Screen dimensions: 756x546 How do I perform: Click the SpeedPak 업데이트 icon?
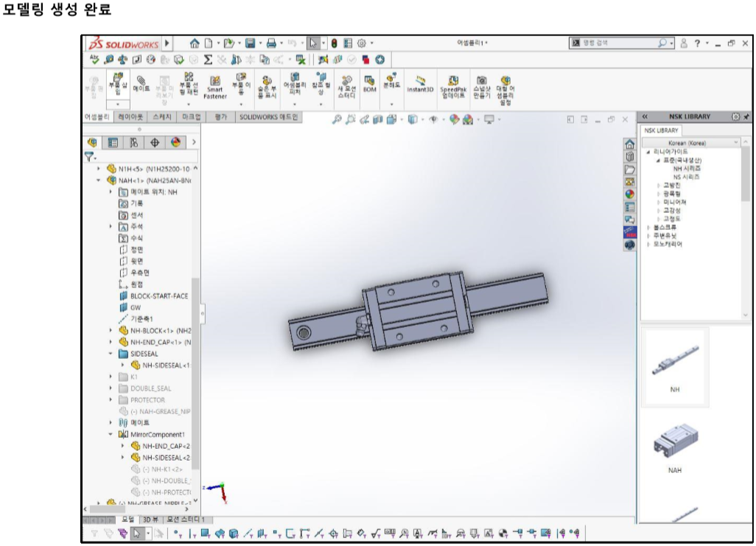pos(453,83)
